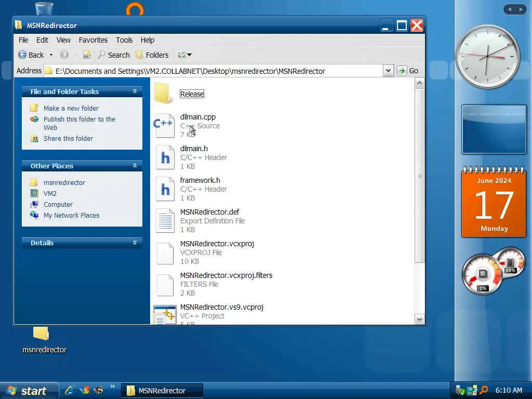This screenshot has height=399, width=532.
Task: Click the Publish to Web globe icon
Action: (34, 119)
